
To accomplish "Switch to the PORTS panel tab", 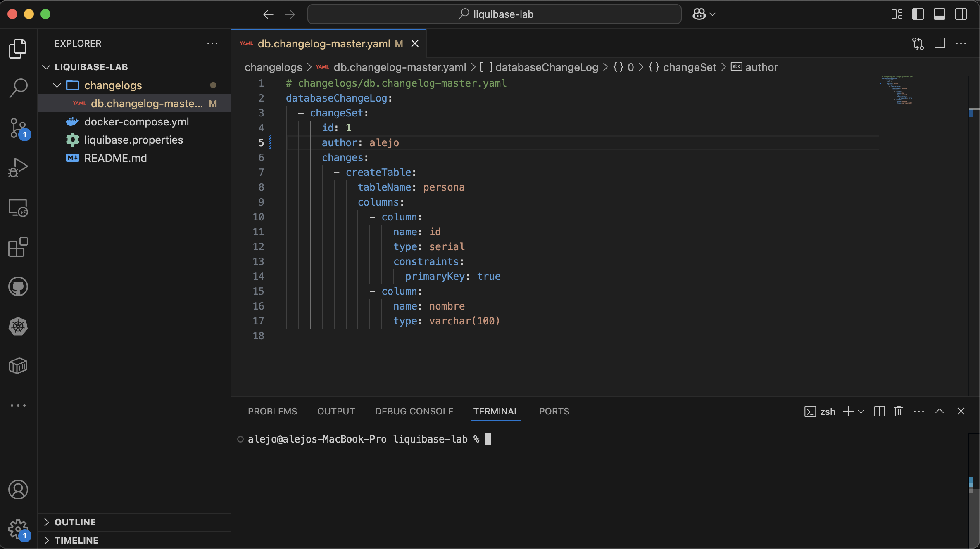I will coord(554,411).
